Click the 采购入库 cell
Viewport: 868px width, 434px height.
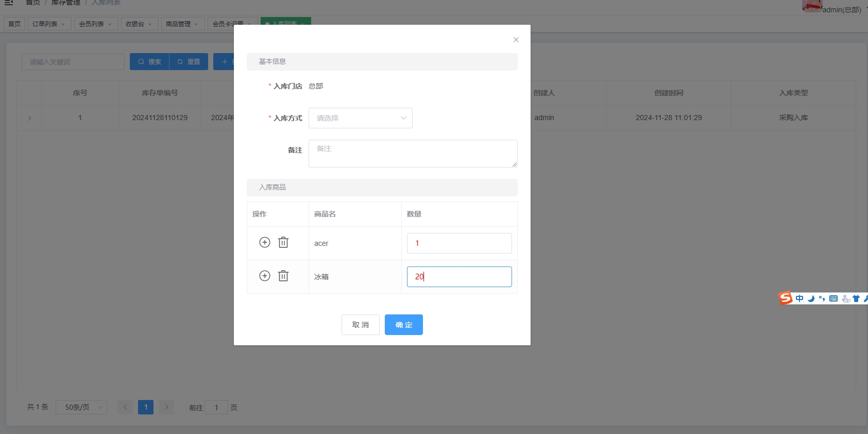coord(793,118)
